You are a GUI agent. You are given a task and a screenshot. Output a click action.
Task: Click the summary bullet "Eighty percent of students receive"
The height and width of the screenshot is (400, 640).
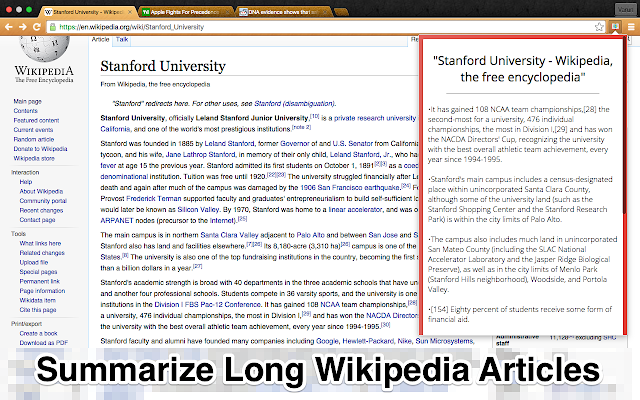pos(520,314)
